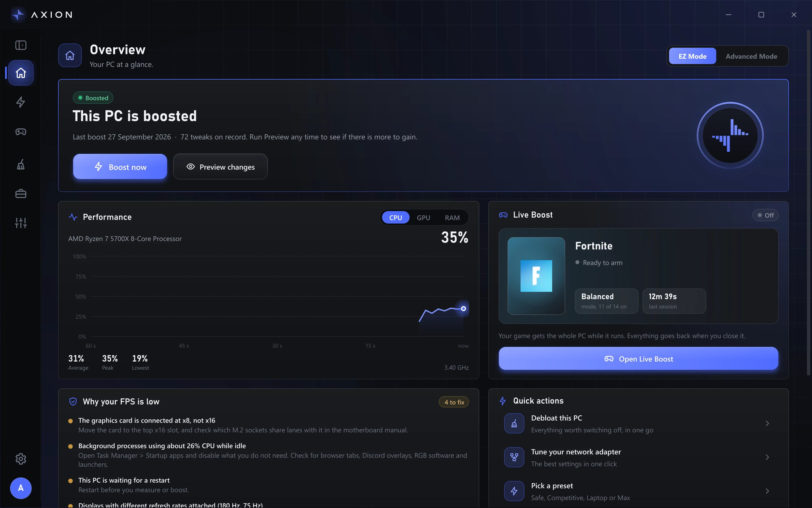812x508 pixels.
Task: Open the sliders Tweaks sidebar icon
Action: pos(21,223)
